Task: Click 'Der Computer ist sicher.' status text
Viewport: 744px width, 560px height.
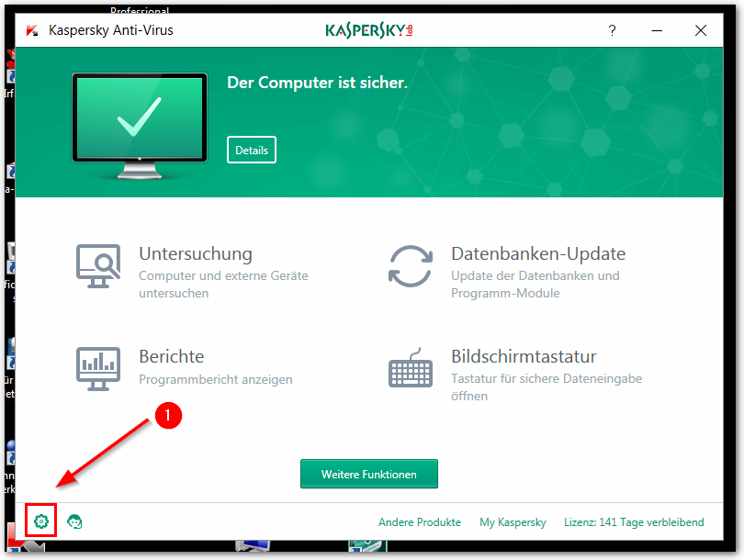Action: point(317,83)
